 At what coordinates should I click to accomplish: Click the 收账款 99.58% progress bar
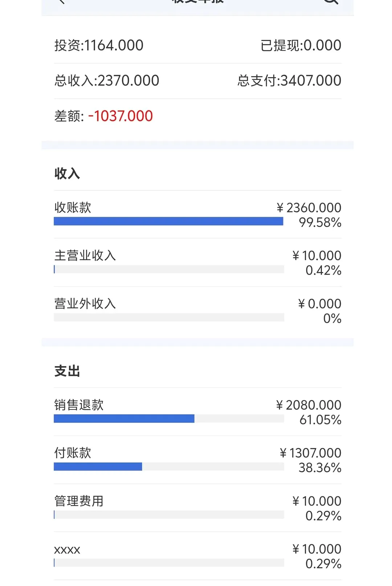tap(169, 221)
